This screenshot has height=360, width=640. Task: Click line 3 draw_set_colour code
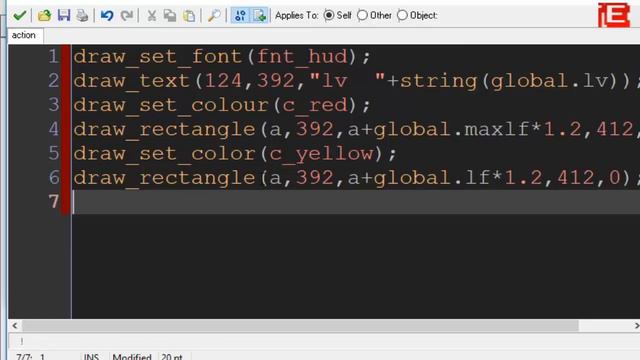pos(222,105)
